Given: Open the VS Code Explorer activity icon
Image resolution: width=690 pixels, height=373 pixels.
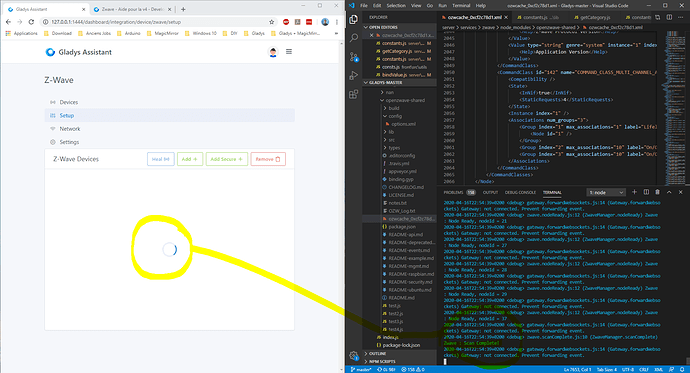Looking at the screenshot, I should [x=353, y=19].
